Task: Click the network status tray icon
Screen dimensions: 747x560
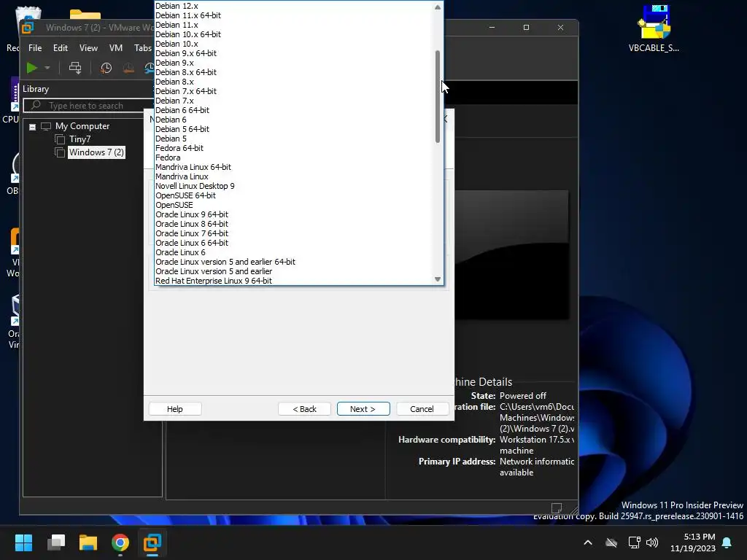Action: [x=634, y=542]
